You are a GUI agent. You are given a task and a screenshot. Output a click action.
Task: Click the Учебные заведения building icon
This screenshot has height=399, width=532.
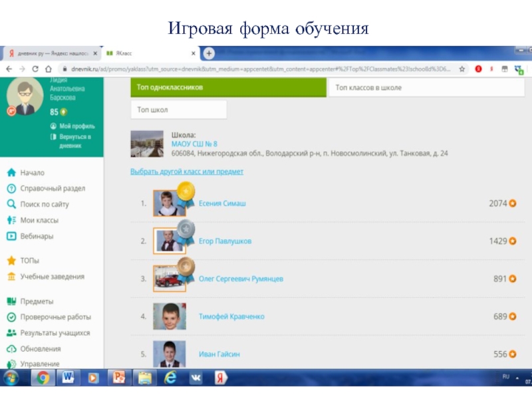[x=11, y=277]
